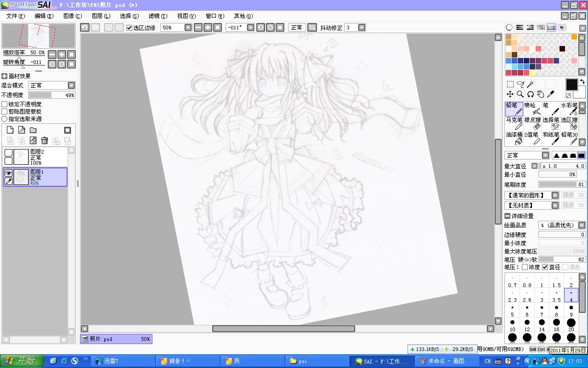Select the 马克笔 marker tool
This screenshot has width=588, height=368.
(x=514, y=123)
